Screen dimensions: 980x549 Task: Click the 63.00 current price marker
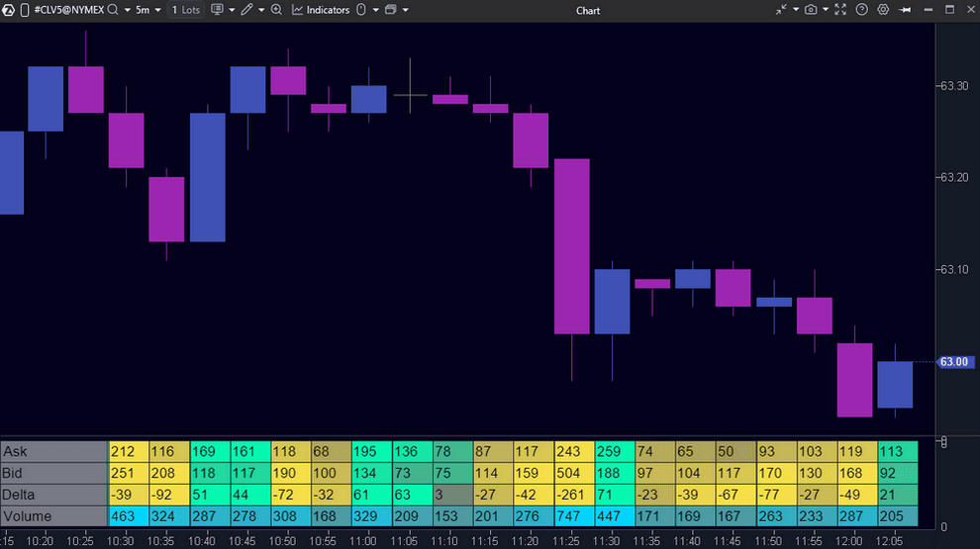(x=954, y=362)
